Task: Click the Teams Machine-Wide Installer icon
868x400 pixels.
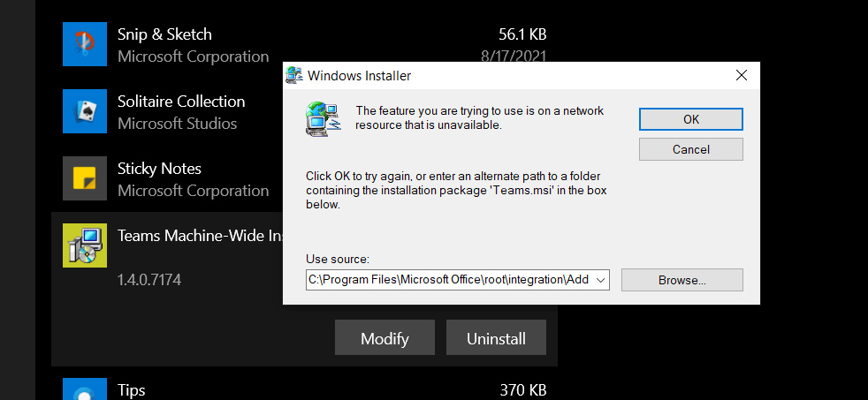Action: [85, 245]
